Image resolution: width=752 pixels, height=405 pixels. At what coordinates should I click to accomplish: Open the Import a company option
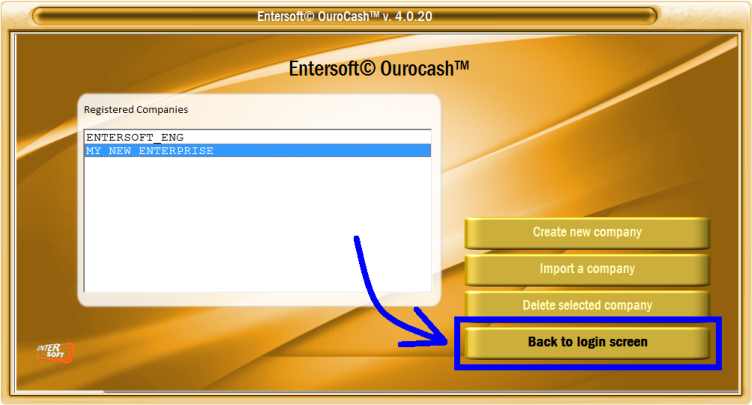(x=587, y=269)
